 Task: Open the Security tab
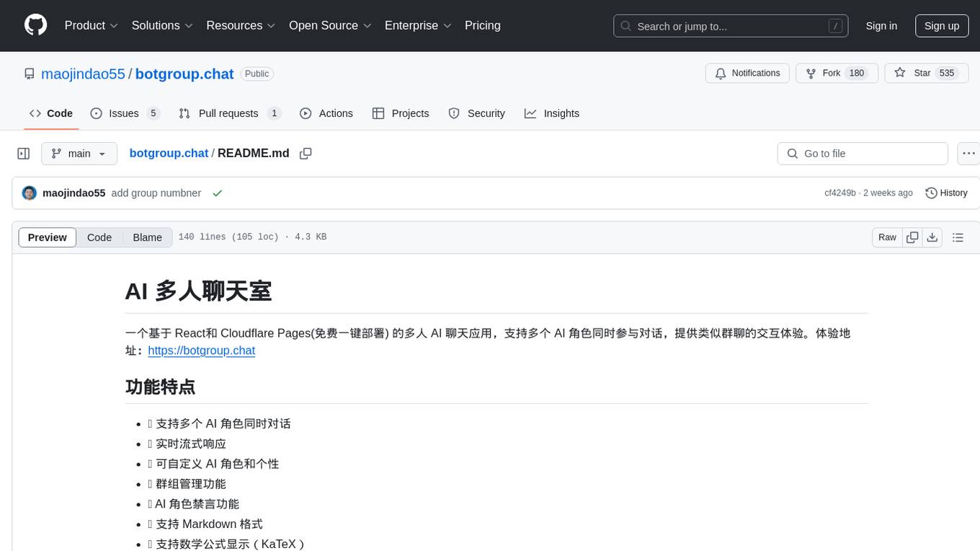click(477, 113)
